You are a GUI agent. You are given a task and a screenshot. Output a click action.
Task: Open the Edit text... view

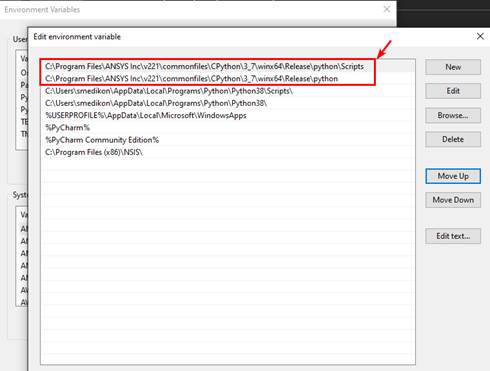coord(453,236)
